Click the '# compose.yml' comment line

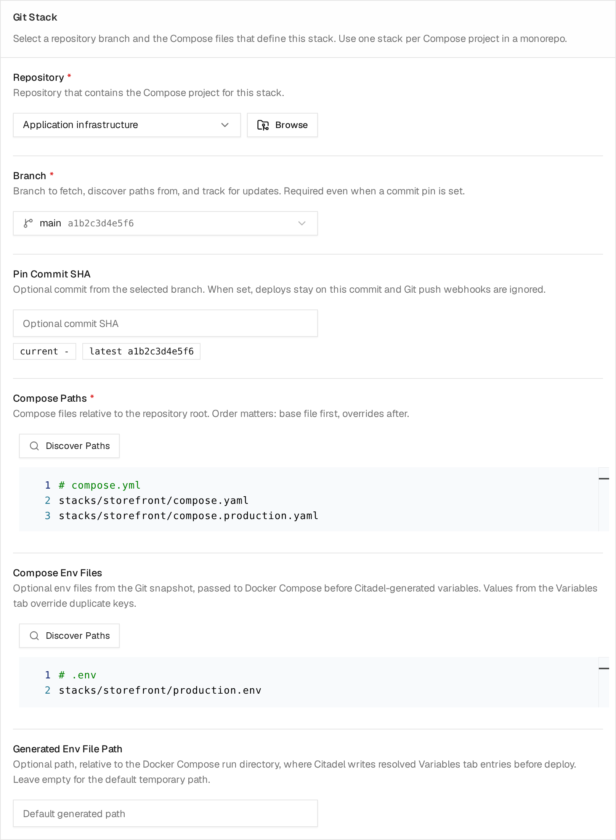99,485
